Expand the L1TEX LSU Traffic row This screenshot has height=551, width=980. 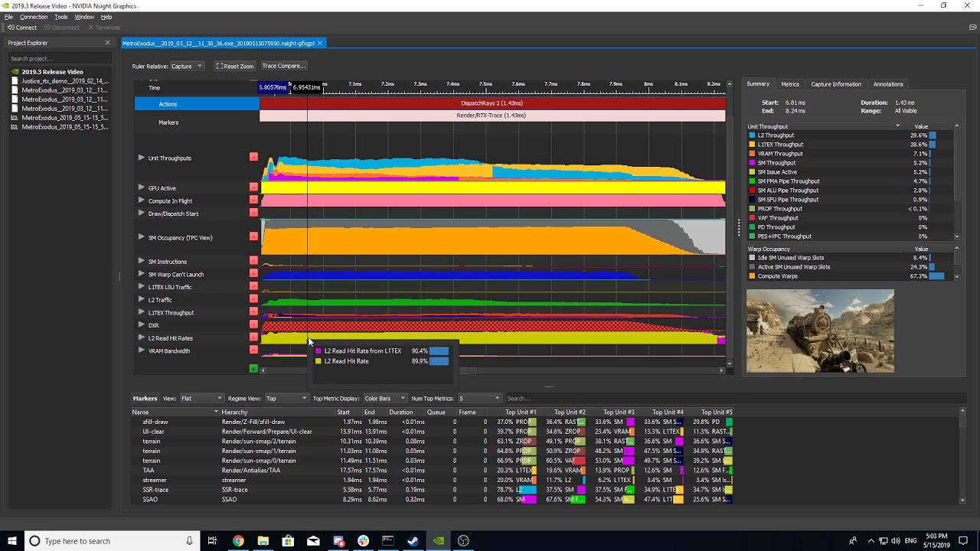click(x=141, y=287)
